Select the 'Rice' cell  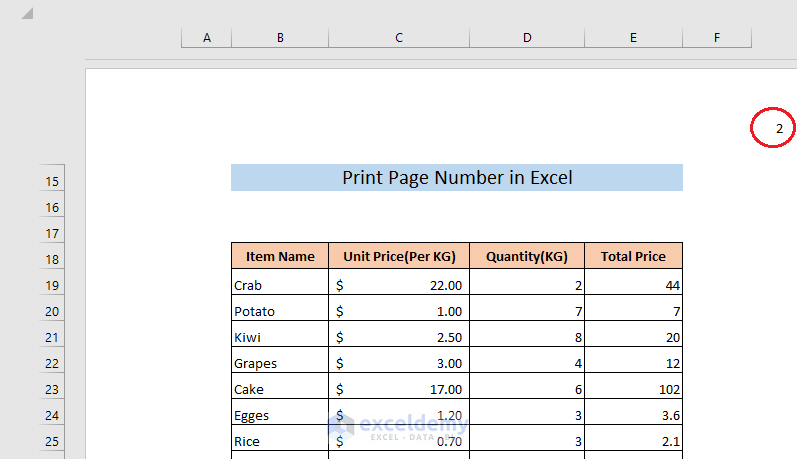click(280, 437)
